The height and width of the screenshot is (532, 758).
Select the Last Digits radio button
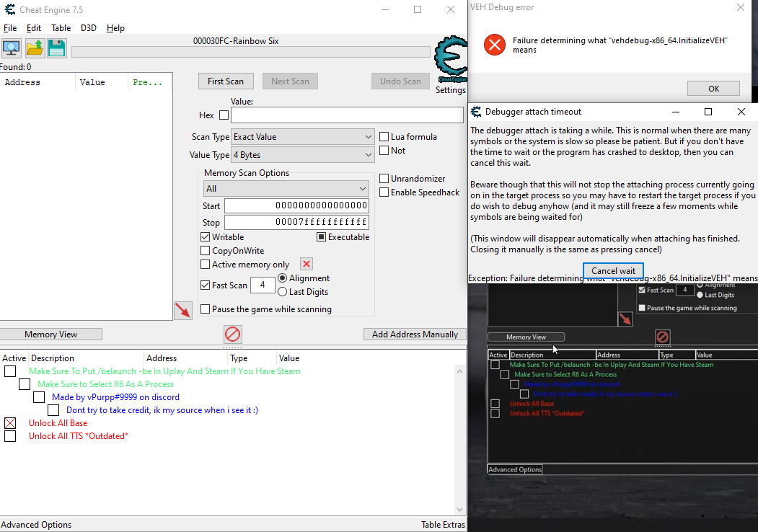pyautogui.click(x=282, y=292)
